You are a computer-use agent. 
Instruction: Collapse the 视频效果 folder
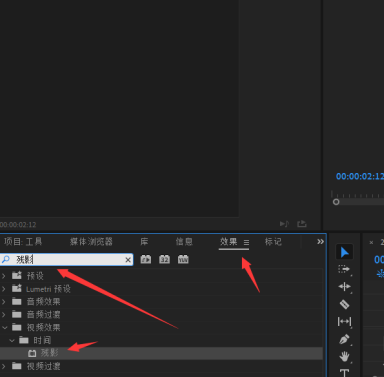click(x=4, y=328)
